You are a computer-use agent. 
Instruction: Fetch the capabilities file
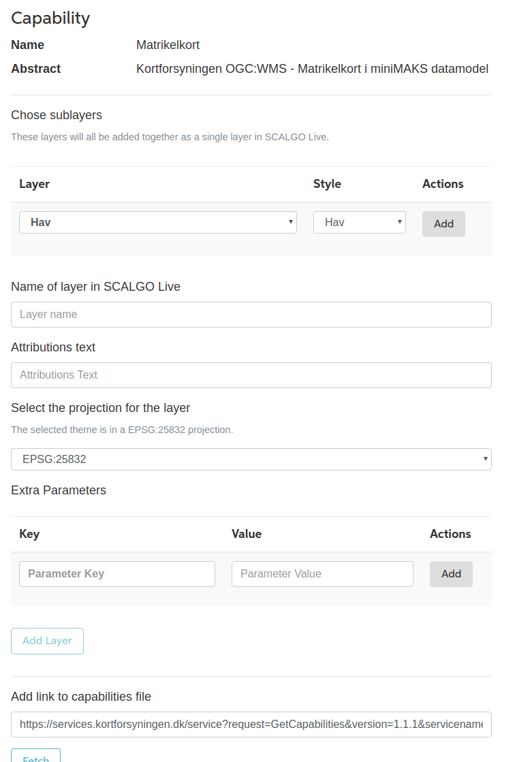pyautogui.click(x=35, y=756)
